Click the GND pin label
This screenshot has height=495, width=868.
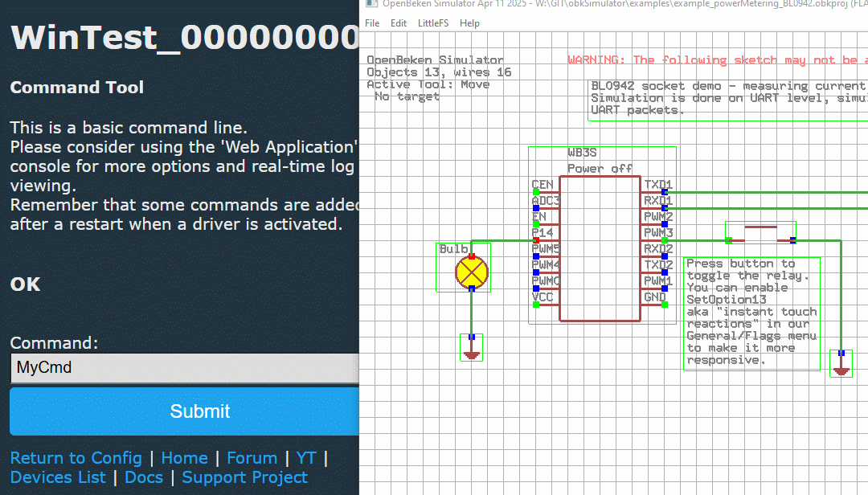655,297
